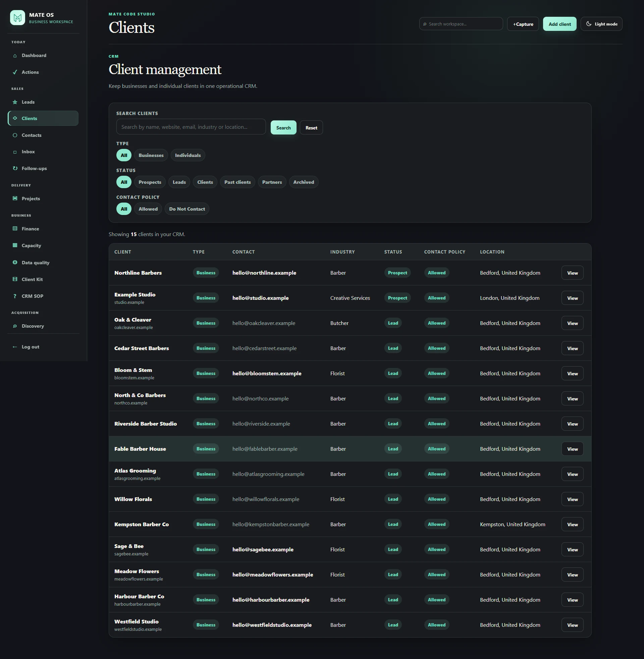View the Kempston Barber Co client

[x=572, y=525]
